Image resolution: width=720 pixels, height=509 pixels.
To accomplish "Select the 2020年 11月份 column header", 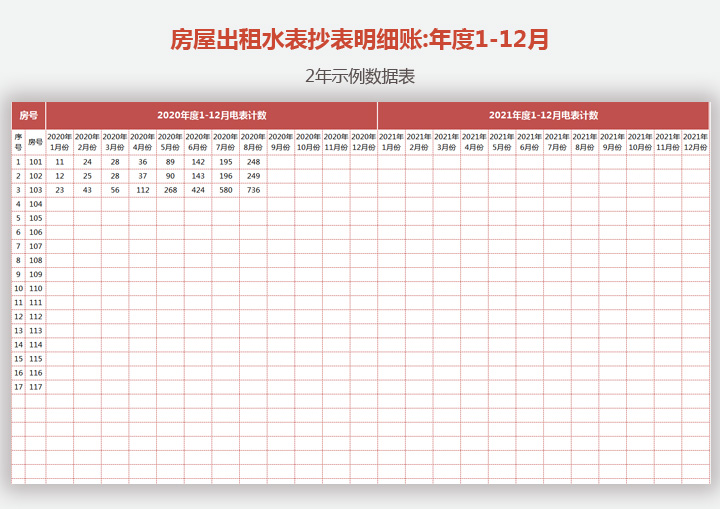I will pyautogui.click(x=336, y=142).
